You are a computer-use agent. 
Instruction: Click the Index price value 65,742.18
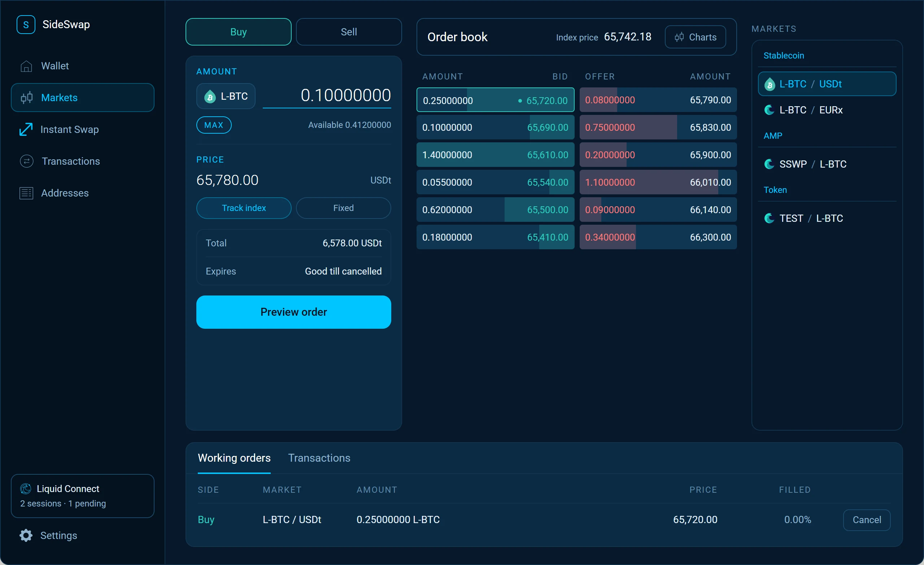pyautogui.click(x=627, y=37)
